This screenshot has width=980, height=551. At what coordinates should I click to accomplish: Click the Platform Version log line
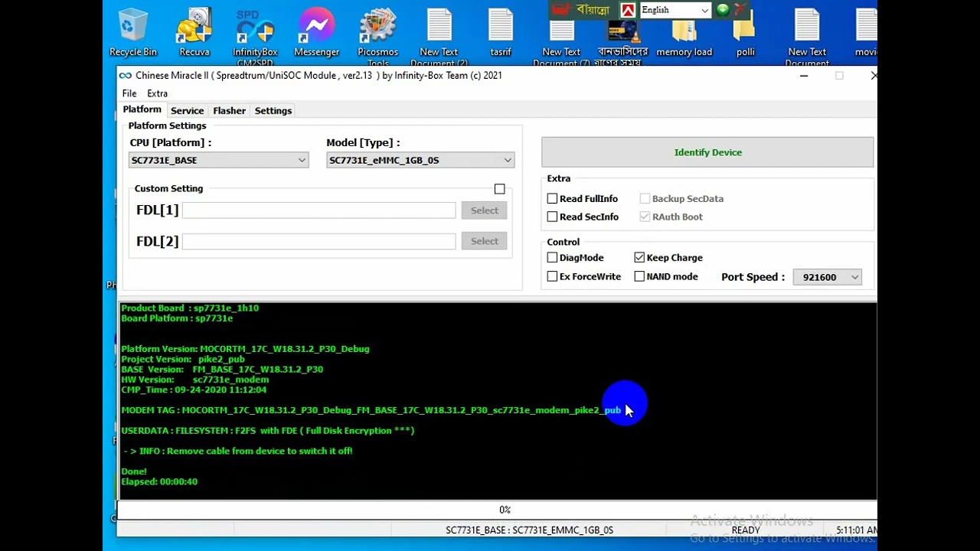click(x=245, y=349)
